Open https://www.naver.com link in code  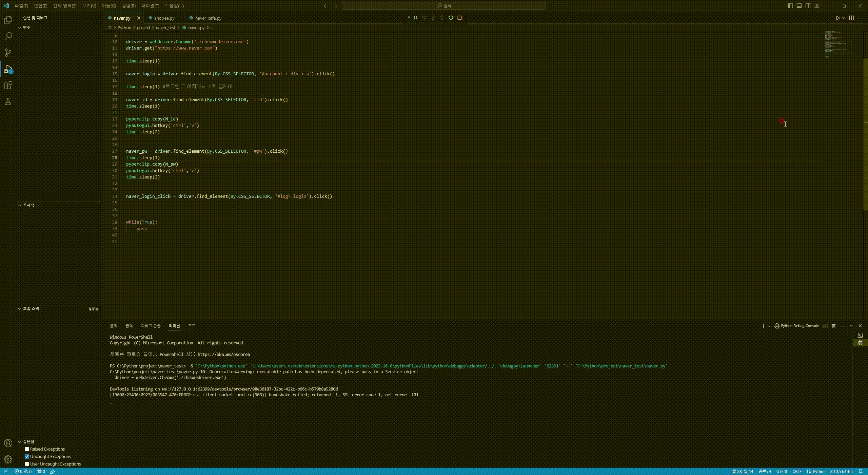[185, 48]
